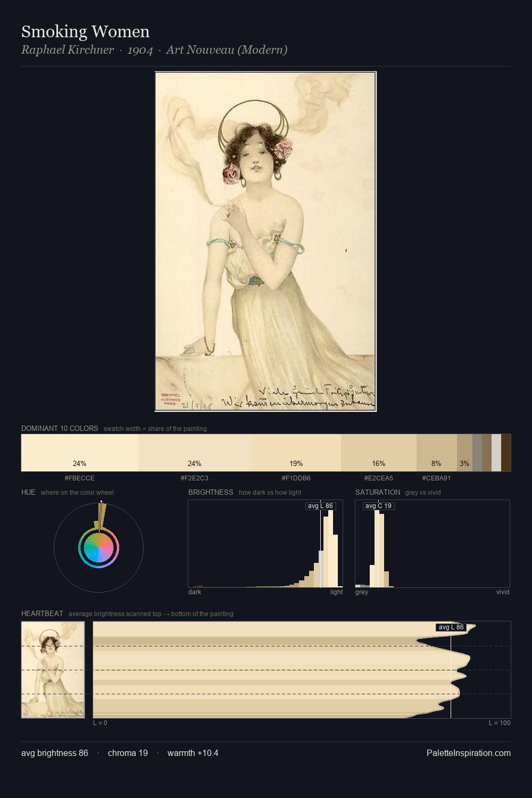Click the SATURATION section heading
This screenshot has width=532, height=798.
pyautogui.click(x=378, y=492)
